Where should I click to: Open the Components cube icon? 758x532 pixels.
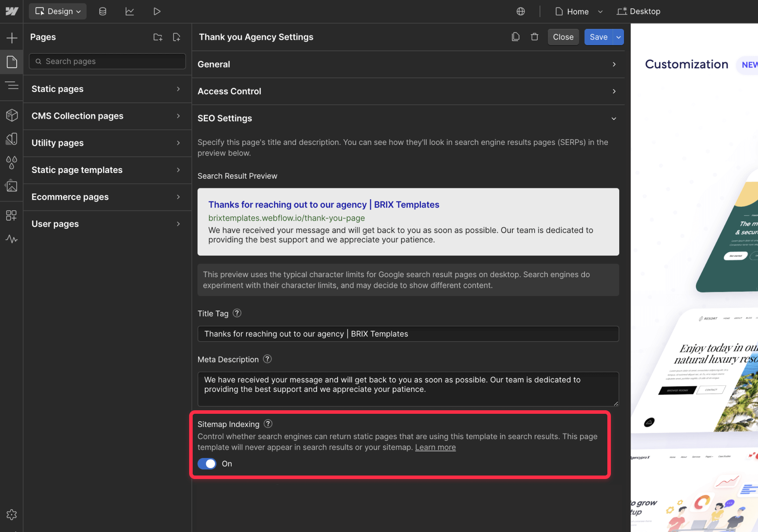[x=12, y=115]
